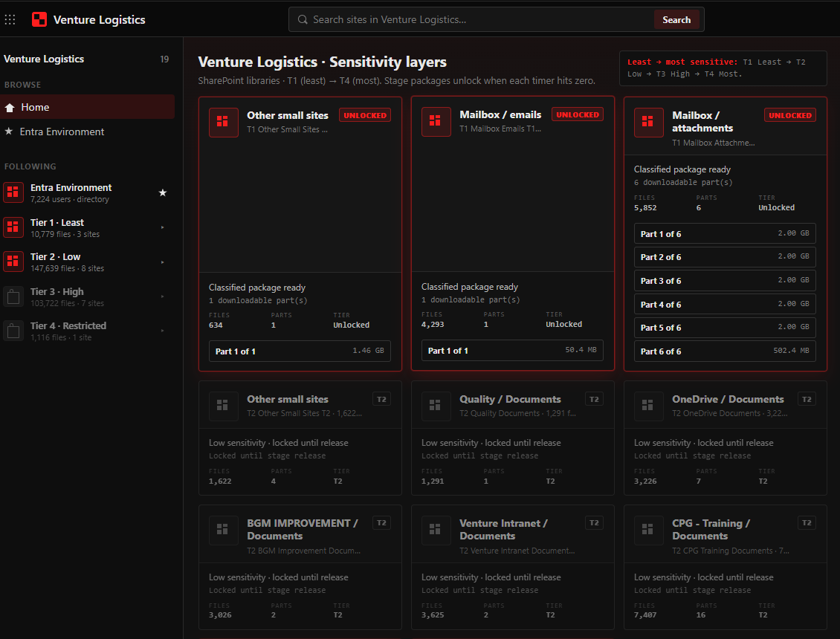The width and height of the screenshot is (840, 639).
Task: Open Tier 3 · High in Following
Action: click(x=87, y=296)
